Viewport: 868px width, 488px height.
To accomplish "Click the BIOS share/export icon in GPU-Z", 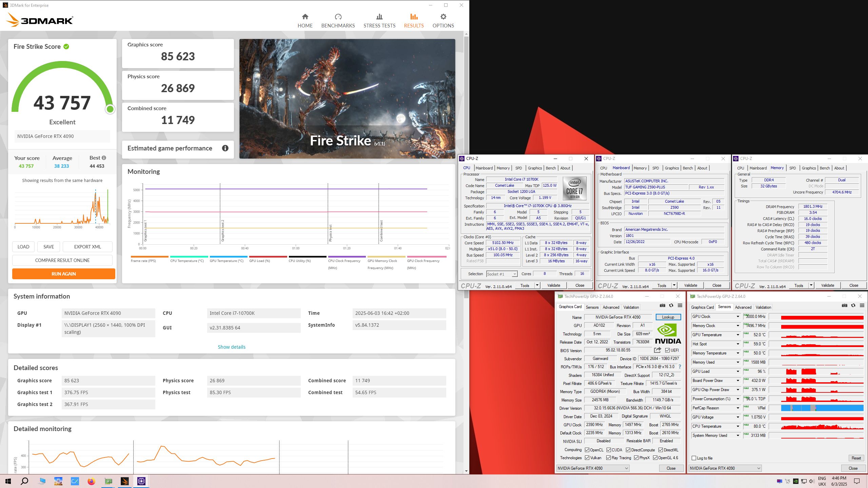I will click(657, 350).
